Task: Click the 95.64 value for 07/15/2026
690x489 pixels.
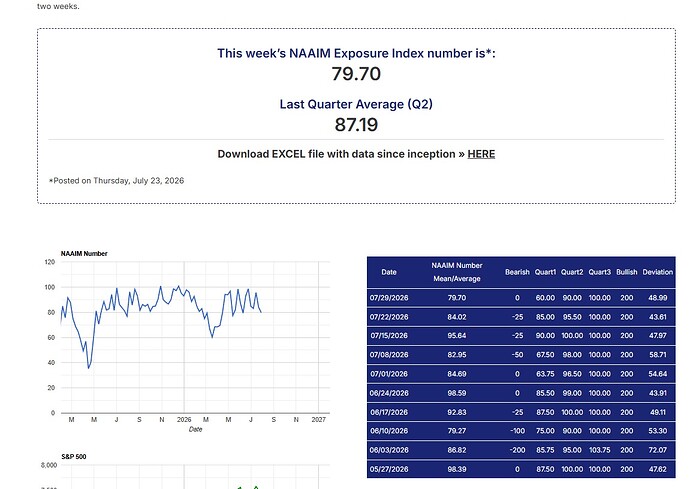Action: point(457,336)
